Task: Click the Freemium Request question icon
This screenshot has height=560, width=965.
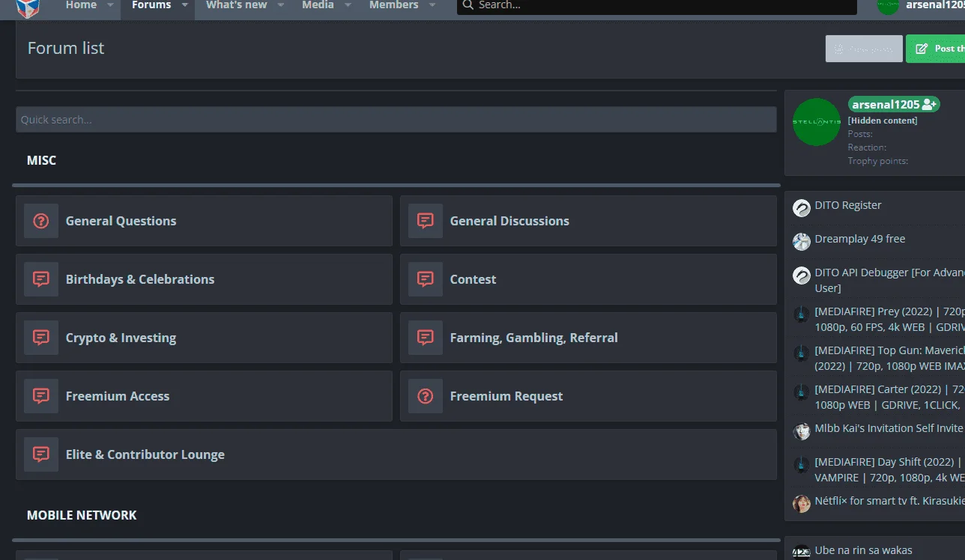Action: (426, 396)
